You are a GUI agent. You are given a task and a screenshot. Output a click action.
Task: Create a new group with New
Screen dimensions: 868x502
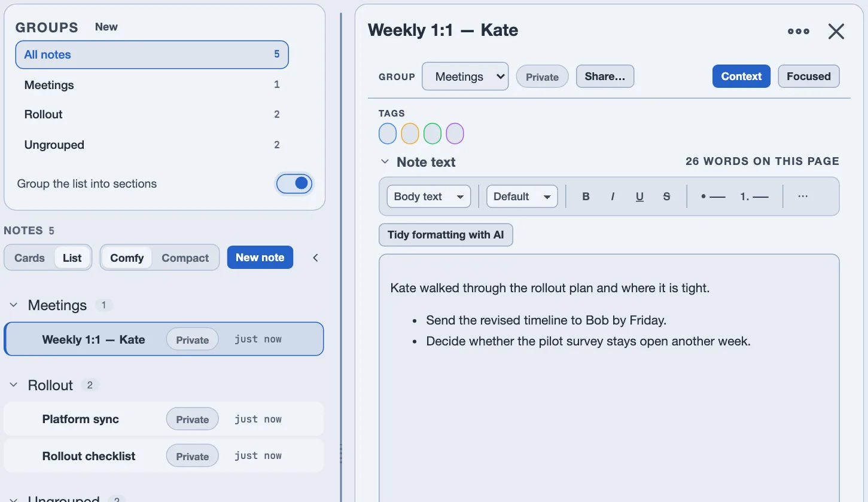point(106,27)
